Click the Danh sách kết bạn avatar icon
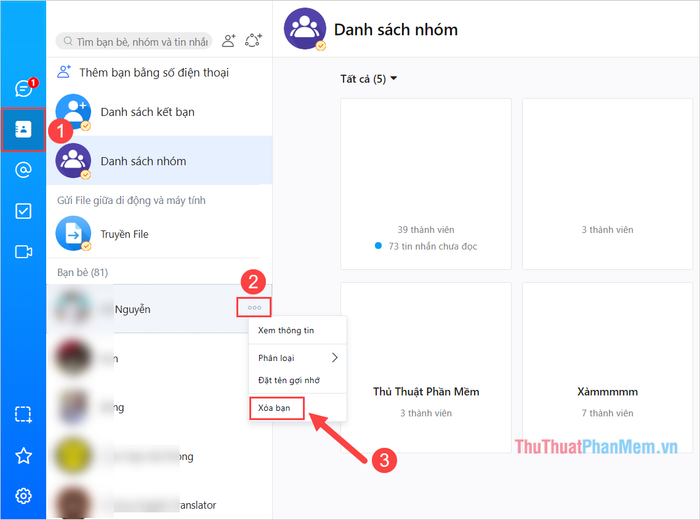Viewport: 700px width, 520px height. pos(73,112)
